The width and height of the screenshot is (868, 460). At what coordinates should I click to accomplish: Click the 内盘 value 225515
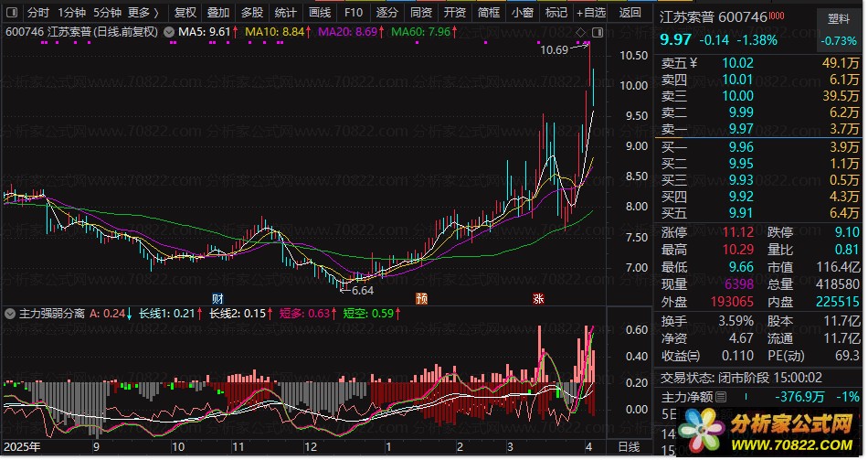click(x=838, y=302)
